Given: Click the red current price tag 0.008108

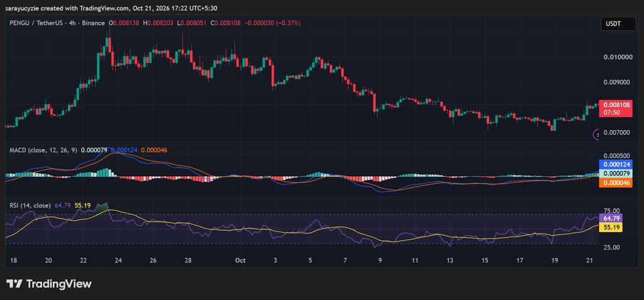Looking at the screenshot, I should [x=615, y=109].
